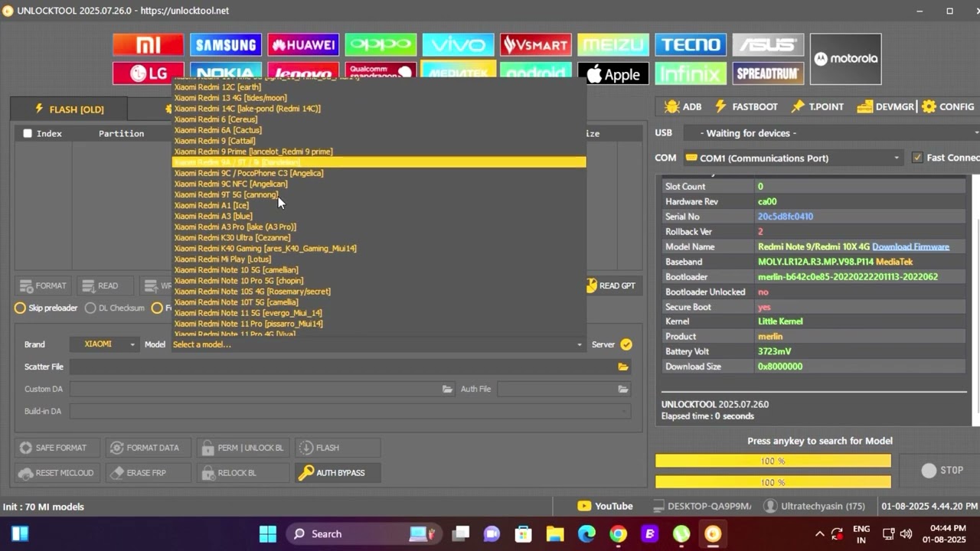Screen dimensions: 980x551
Task: Select the Xiaomi MI brand logo
Action: click(148, 45)
